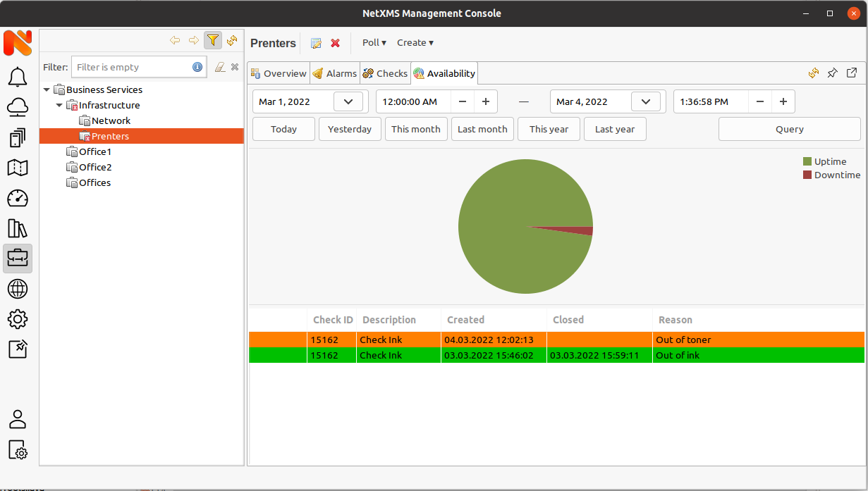Clear the filter with eraser icon
The image size is (868, 491).
[220, 67]
